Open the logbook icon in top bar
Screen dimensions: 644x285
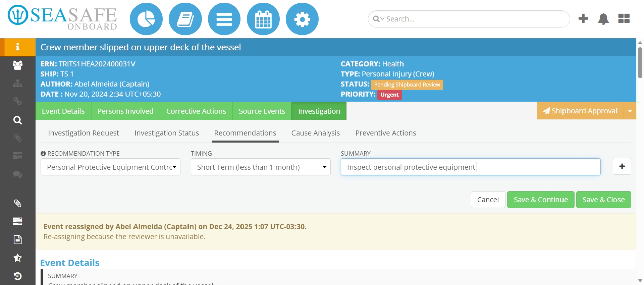(x=185, y=19)
